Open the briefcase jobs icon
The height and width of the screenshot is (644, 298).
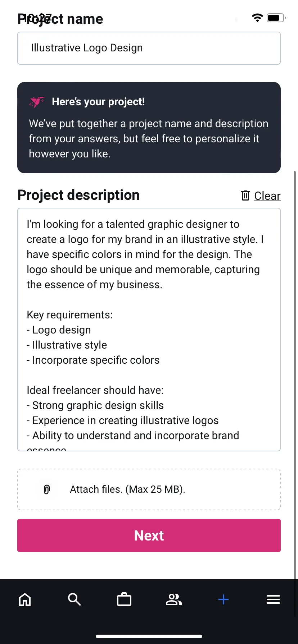coord(124,599)
